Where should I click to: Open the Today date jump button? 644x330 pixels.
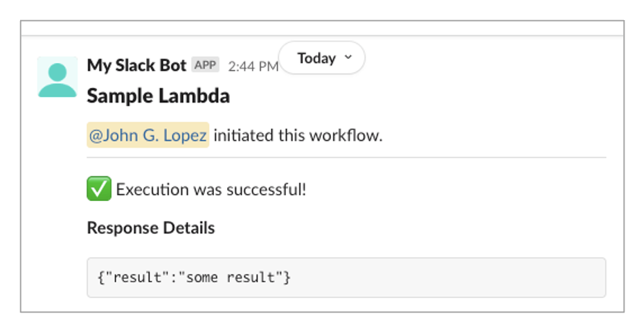click(316, 58)
